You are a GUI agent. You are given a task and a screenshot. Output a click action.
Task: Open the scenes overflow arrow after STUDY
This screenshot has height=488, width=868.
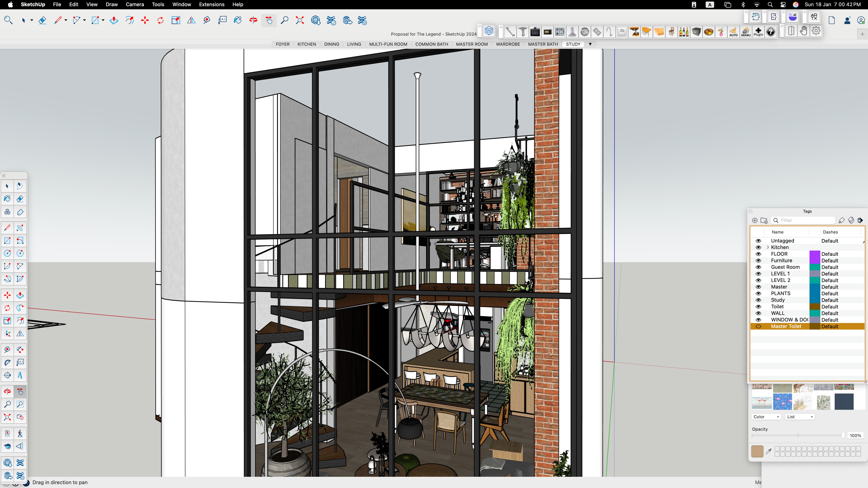590,44
